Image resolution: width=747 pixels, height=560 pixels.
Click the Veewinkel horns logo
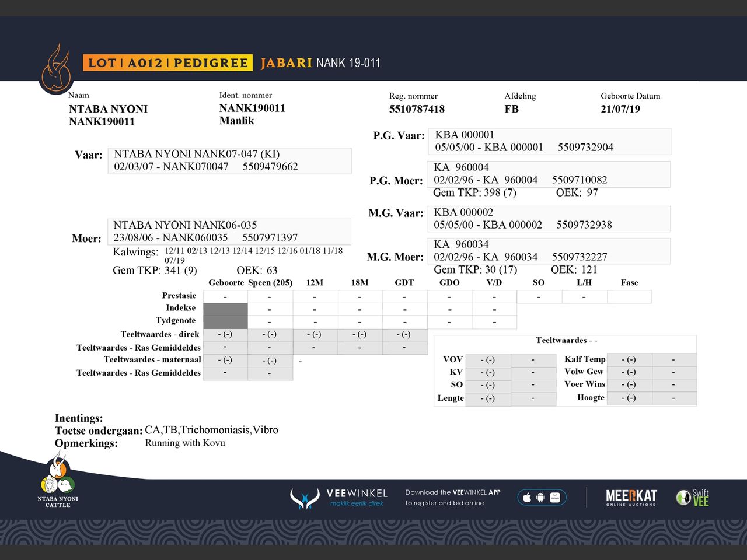coord(305,498)
